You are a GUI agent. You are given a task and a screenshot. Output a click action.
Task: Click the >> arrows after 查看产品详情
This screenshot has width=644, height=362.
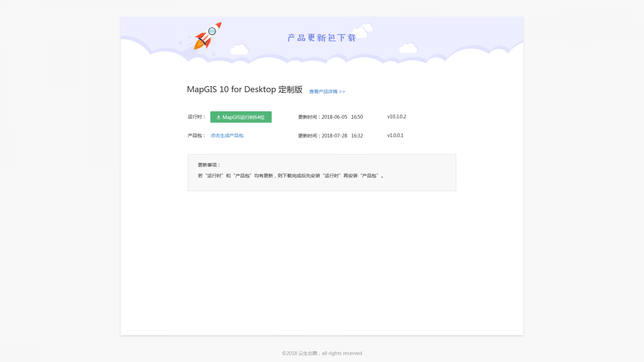click(x=342, y=92)
